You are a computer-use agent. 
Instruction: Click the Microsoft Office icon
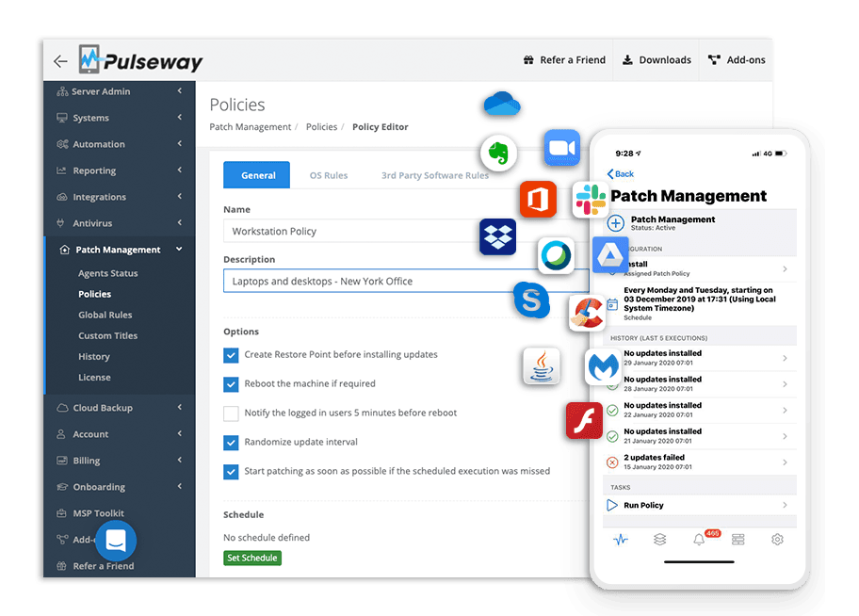coord(538,199)
